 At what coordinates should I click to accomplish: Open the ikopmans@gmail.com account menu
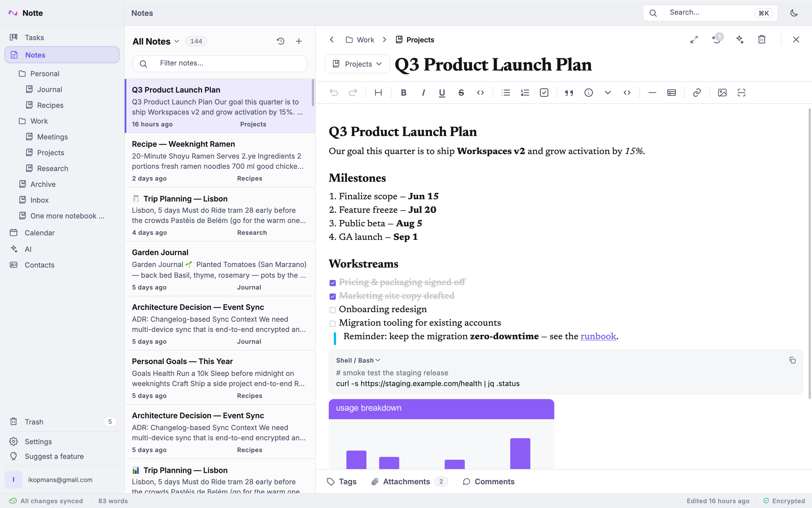click(62, 479)
